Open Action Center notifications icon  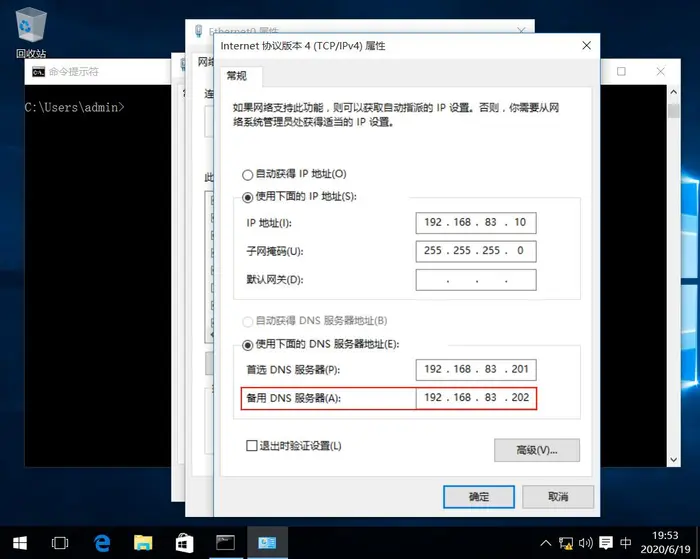[606, 543]
